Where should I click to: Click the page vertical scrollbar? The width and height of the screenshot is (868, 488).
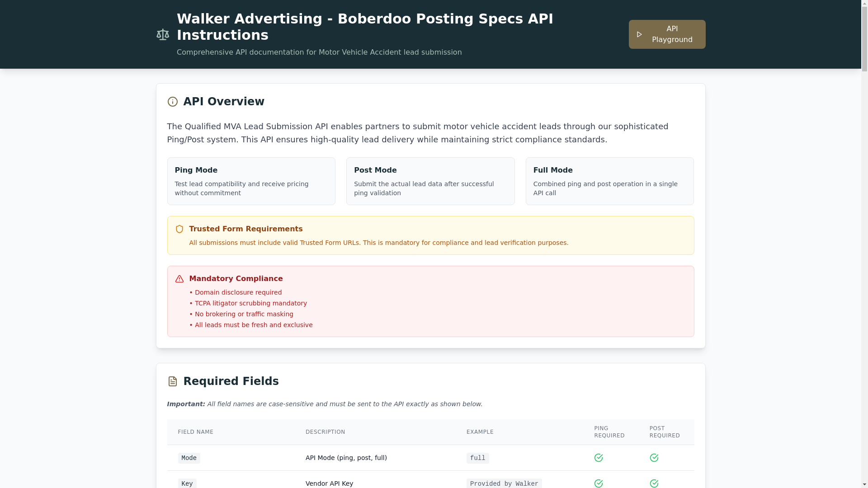(x=864, y=244)
